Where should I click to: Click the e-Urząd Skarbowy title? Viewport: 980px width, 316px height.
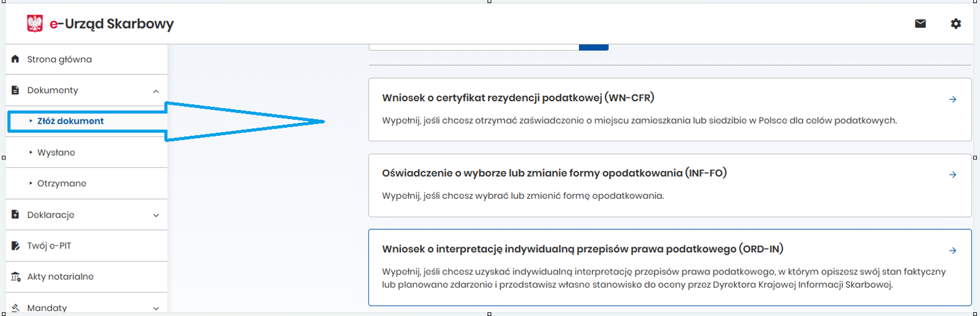coord(112,24)
